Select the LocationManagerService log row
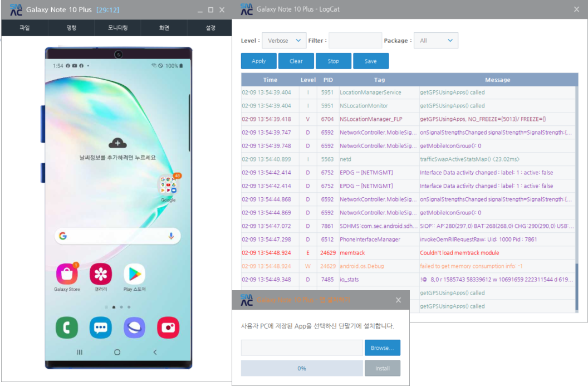 (x=408, y=92)
